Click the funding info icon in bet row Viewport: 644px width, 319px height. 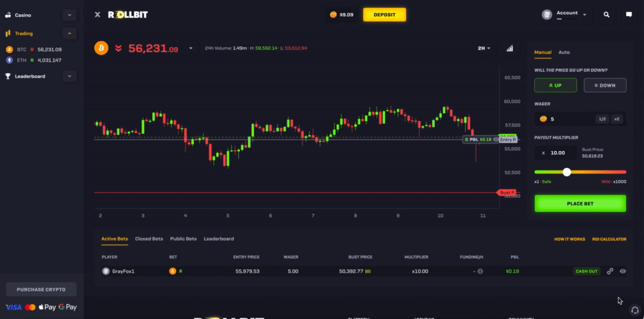[x=480, y=271]
